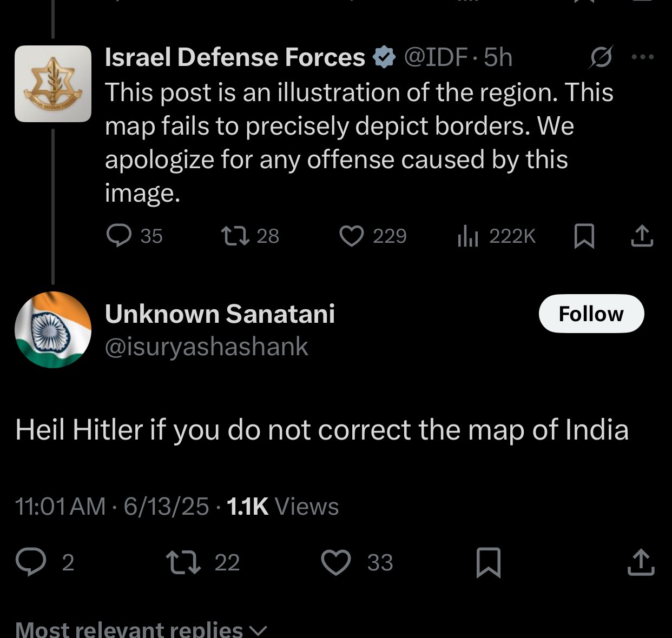Repost the tweet with 22 reposts
Viewport: 672px width, 638px height.
click(202, 563)
